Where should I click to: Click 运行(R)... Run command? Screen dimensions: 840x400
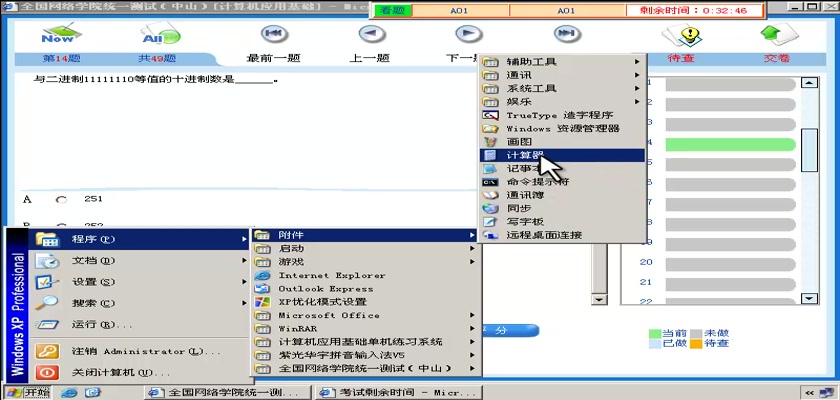[140, 324]
